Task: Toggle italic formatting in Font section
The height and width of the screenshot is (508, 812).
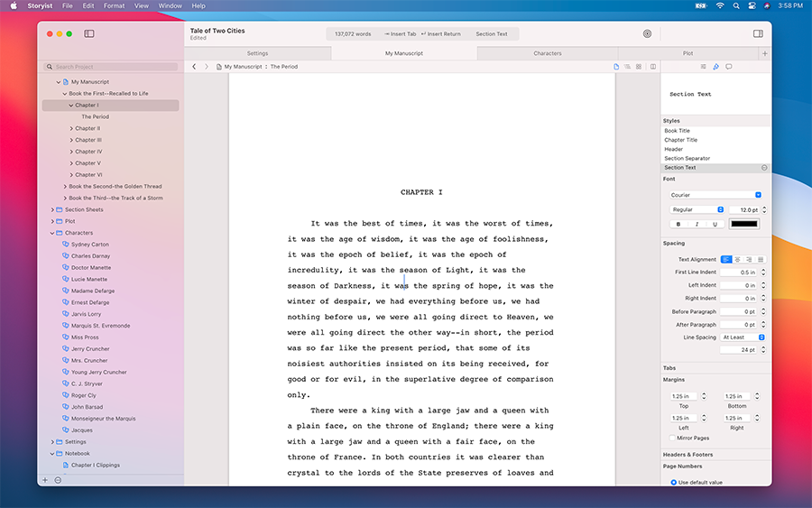Action: pos(697,225)
